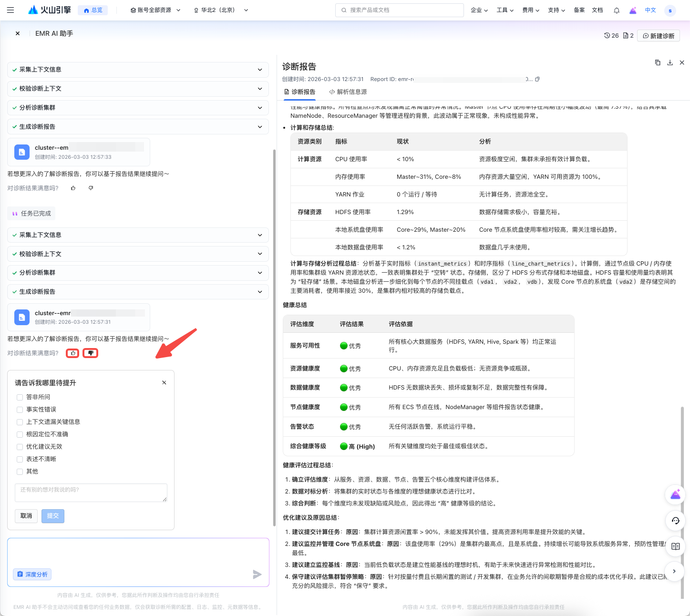This screenshot has height=616, width=690.
Task: Click the send message arrow icon
Action: [257, 575]
